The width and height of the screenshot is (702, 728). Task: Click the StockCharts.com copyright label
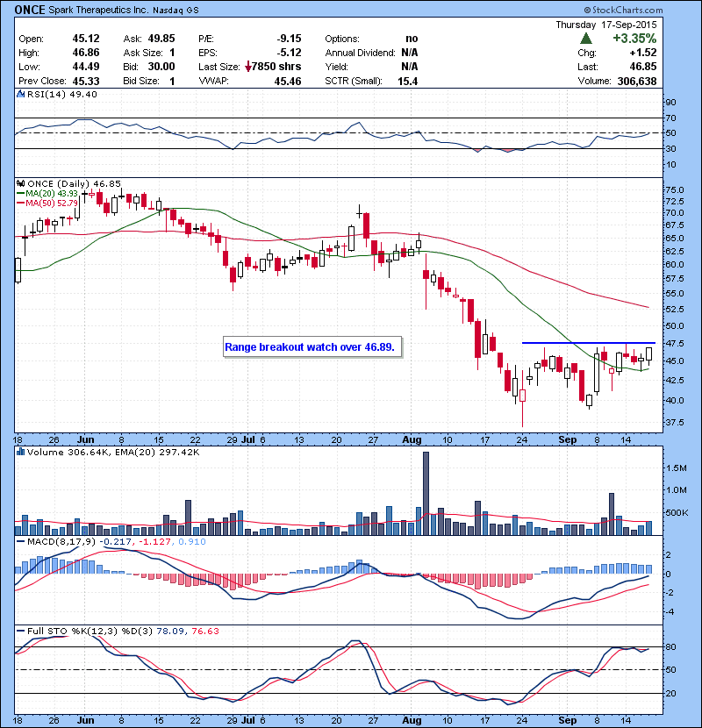coord(623,10)
